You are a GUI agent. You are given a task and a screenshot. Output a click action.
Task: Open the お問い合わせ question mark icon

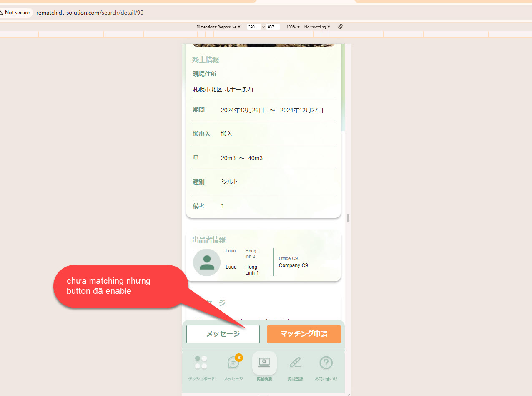[x=326, y=363]
